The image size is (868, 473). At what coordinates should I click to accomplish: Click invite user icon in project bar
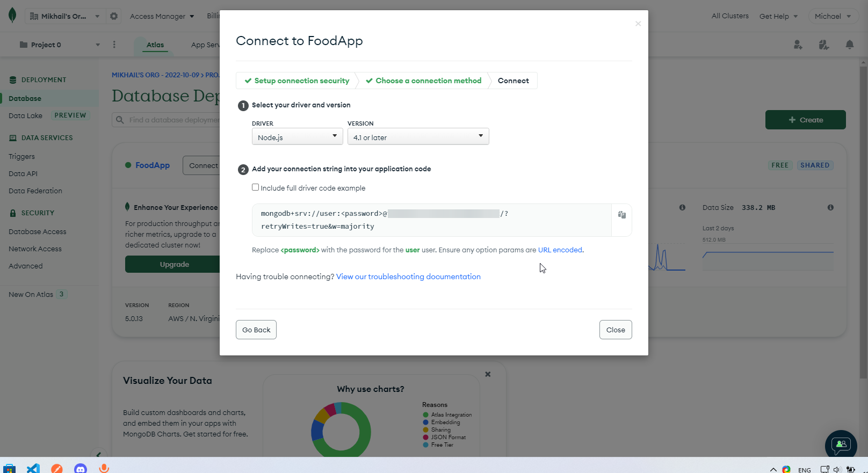pyautogui.click(x=798, y=45)
